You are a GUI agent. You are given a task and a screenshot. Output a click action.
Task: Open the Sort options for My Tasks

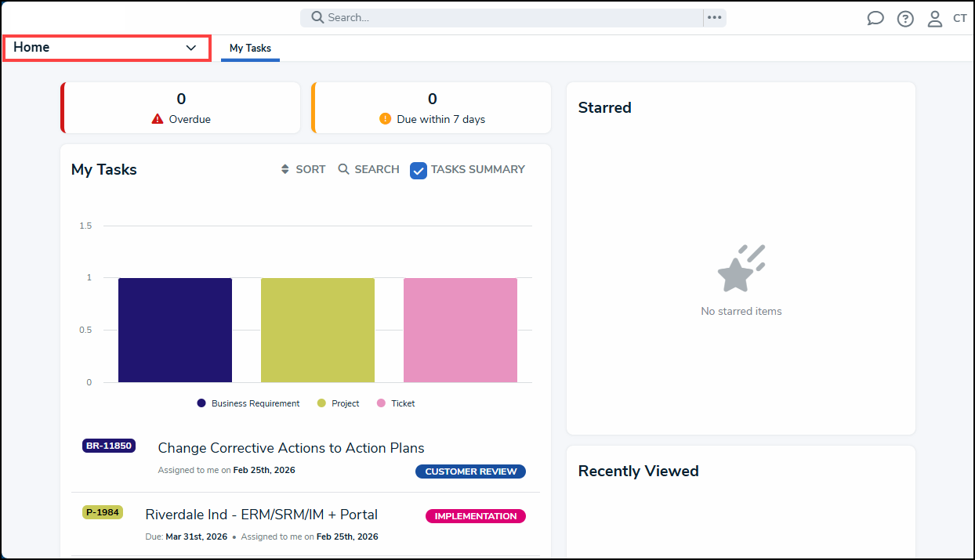pos(303,169)
